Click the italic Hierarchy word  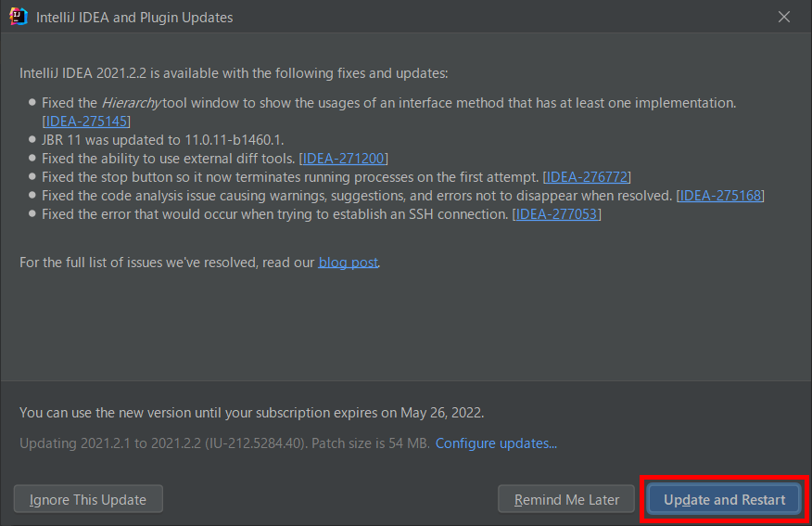pyautogui.click(x=131, y=103)
